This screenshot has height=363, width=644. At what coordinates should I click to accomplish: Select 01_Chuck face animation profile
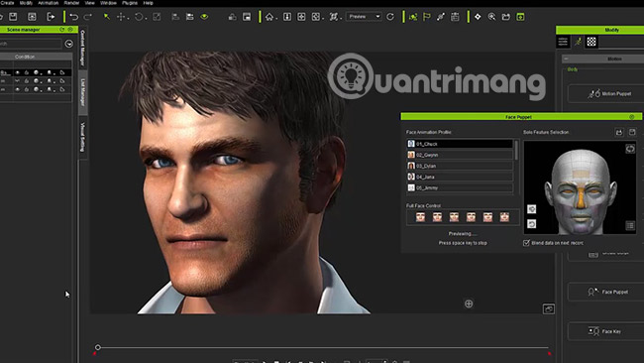pos(460,144)
